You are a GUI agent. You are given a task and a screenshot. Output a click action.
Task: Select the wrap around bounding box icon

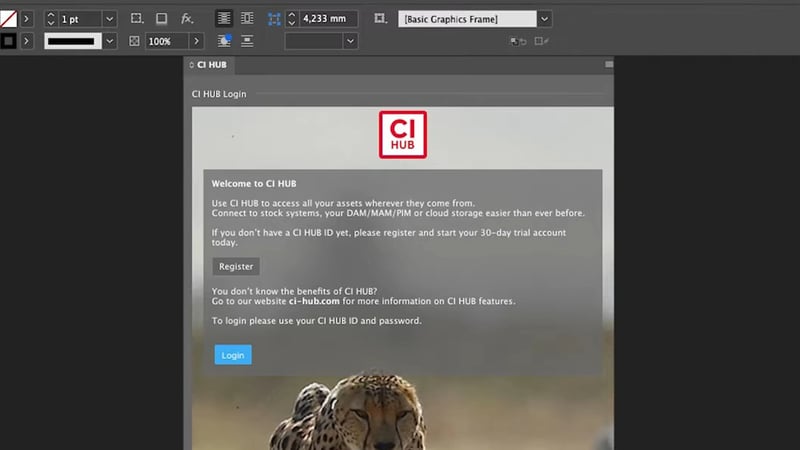click(x=247, y=18)
